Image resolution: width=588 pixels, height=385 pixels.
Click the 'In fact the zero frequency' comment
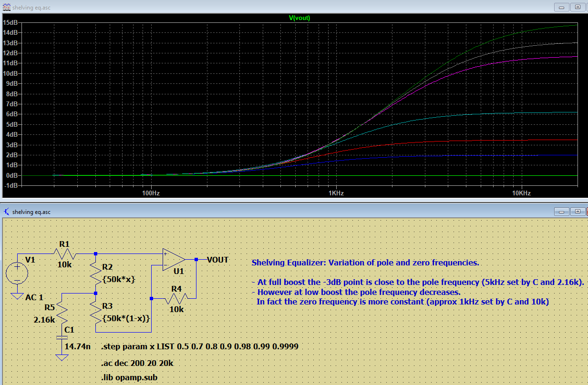[402, 302]
